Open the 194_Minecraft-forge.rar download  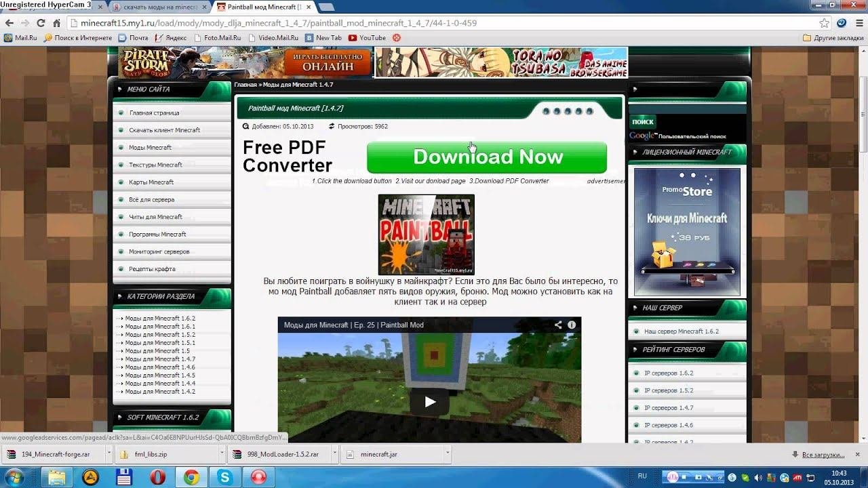pyautogui.click(x=50, y=454)
